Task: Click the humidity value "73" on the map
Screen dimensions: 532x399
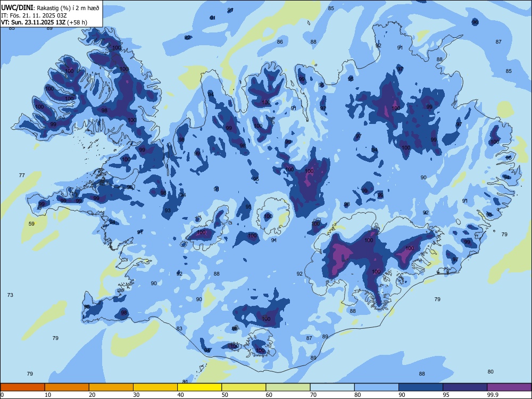Action: click(x=10, y=295)
